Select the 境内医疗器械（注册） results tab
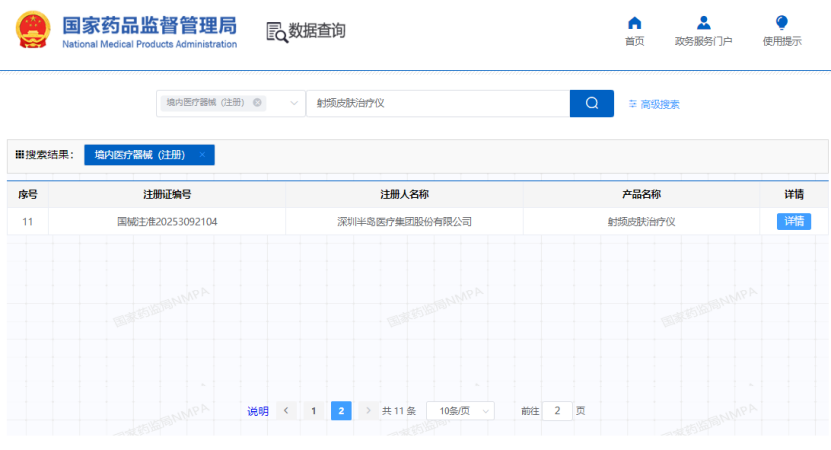831x450 pixels. tap(140, 155)
